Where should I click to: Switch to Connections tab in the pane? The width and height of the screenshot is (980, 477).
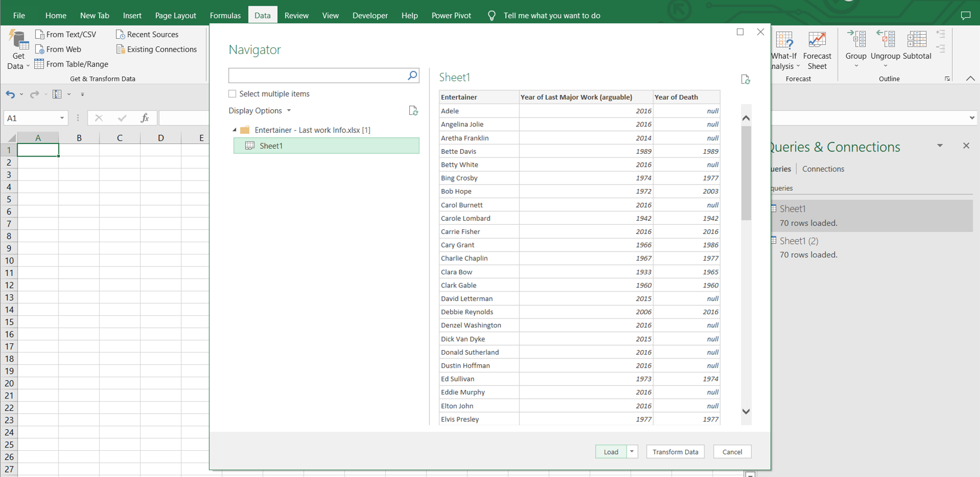[x=823, y=168]
